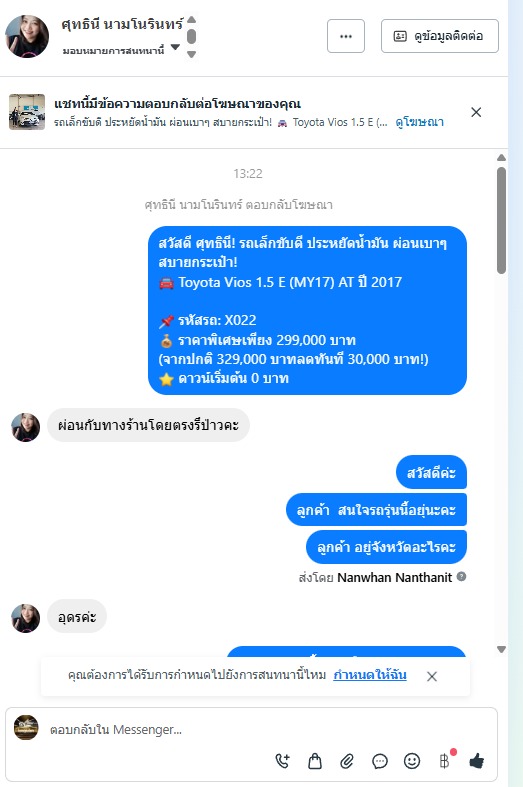Click the กำหนดให้ฉัน assign-to-me link

pos(370,675)
